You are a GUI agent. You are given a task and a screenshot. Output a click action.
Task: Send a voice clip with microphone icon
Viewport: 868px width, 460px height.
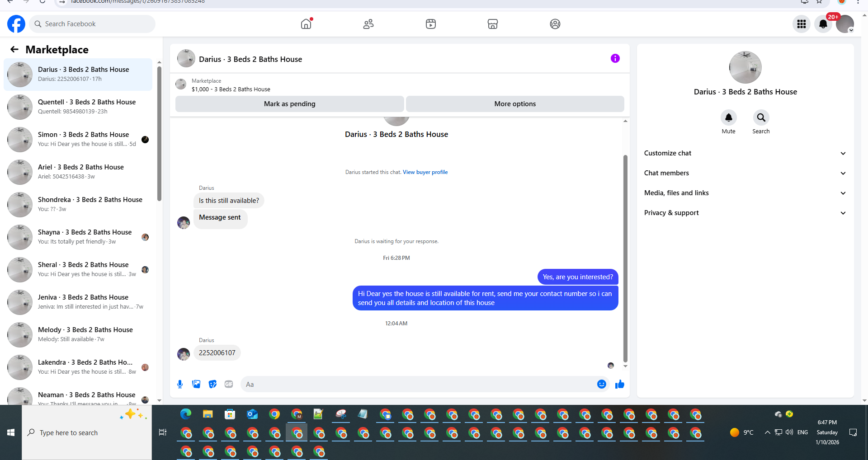coord(180,384)
